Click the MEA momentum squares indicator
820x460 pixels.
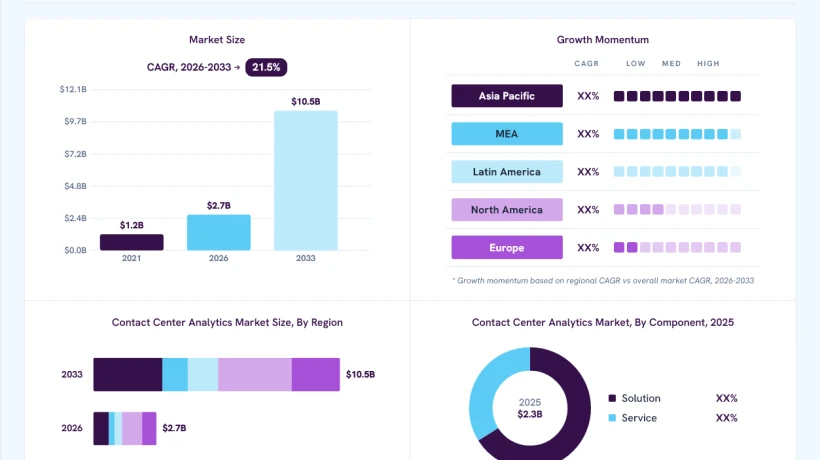pyautogui.click(x=677, y=134)
